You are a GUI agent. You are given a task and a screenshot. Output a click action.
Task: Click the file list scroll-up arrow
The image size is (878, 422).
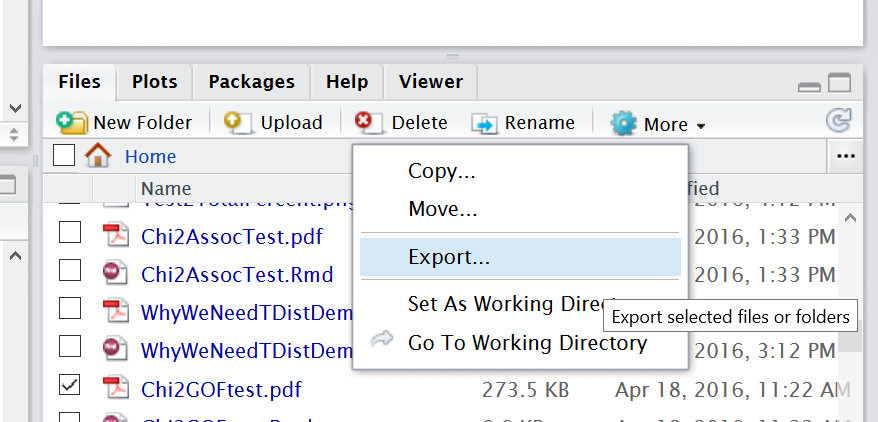850,218
